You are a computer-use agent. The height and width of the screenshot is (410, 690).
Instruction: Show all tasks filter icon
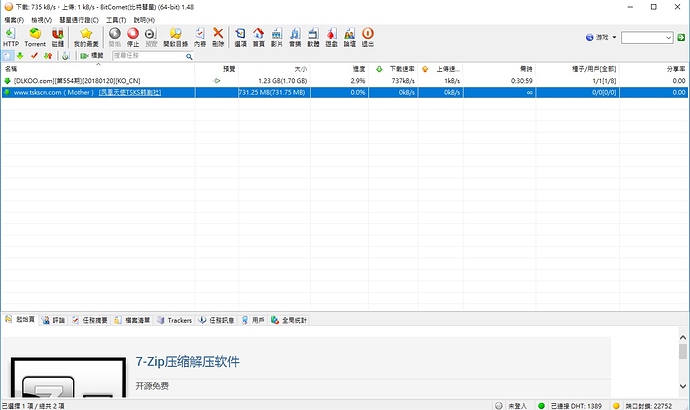(7, 56)
